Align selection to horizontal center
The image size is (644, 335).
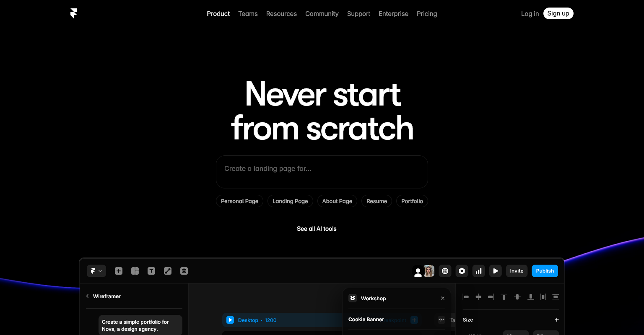tap(478, 297)
